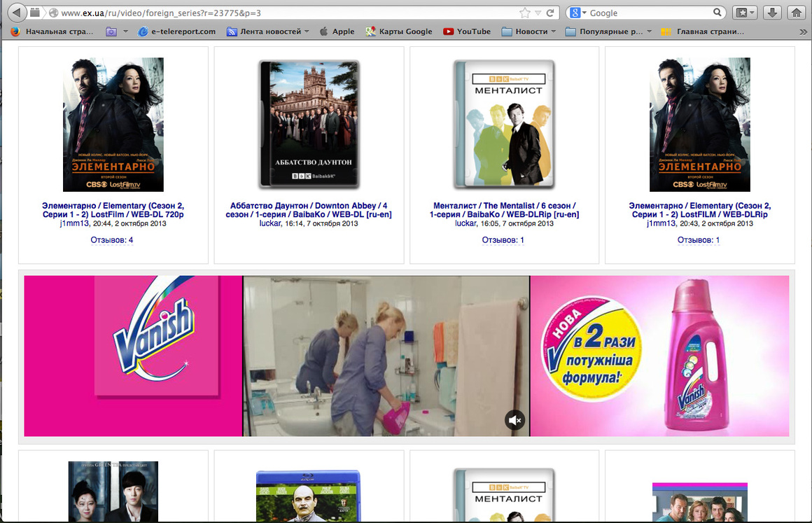The image size is (812, 523).
Task: Click the 'В 2 рази потужніша формула' badge
Action: click(592, 348)
